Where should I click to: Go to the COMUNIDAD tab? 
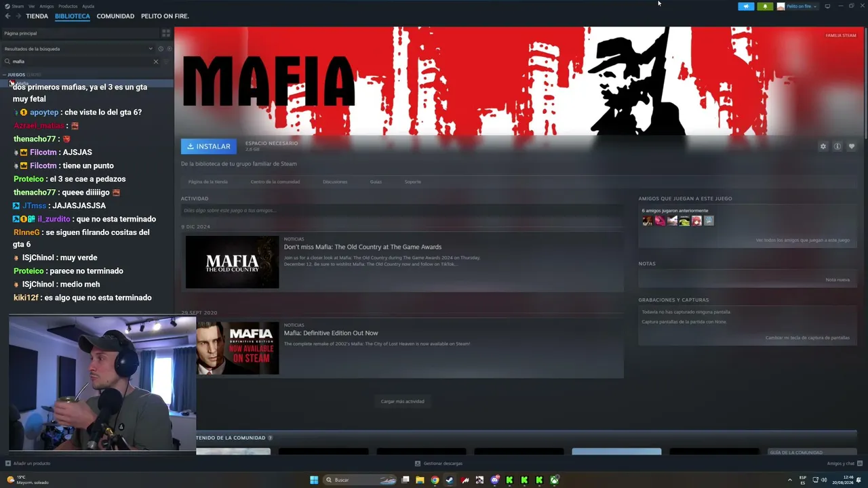point(115,16)
